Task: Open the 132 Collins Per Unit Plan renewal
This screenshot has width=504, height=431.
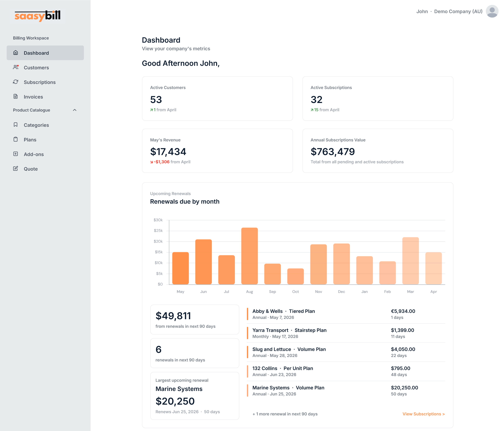Action: (x=346, y=371)
